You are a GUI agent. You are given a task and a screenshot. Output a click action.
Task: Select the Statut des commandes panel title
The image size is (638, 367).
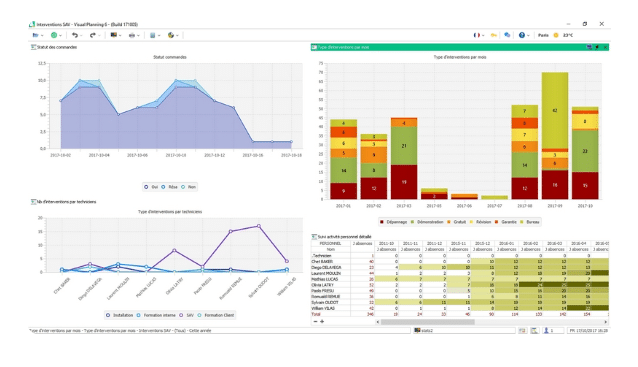pos(57,47)
